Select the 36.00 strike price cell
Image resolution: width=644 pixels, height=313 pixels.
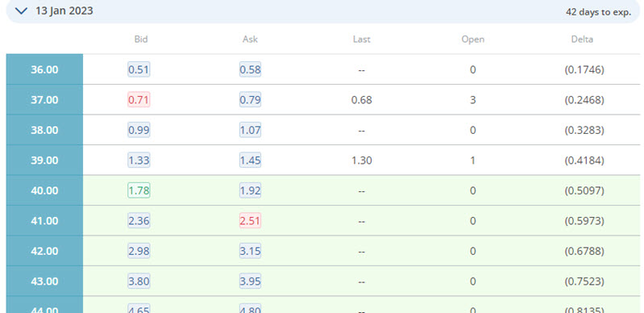44,69
